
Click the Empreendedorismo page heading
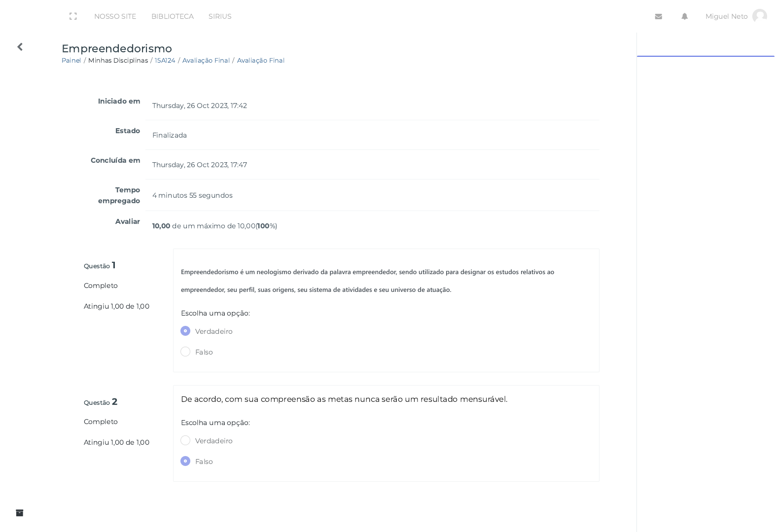[117, 48]
